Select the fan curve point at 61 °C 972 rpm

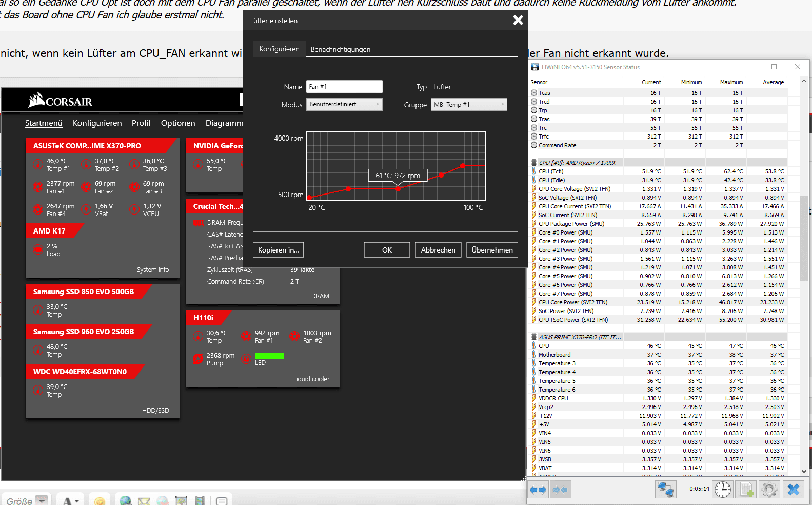tap(398, 189)
